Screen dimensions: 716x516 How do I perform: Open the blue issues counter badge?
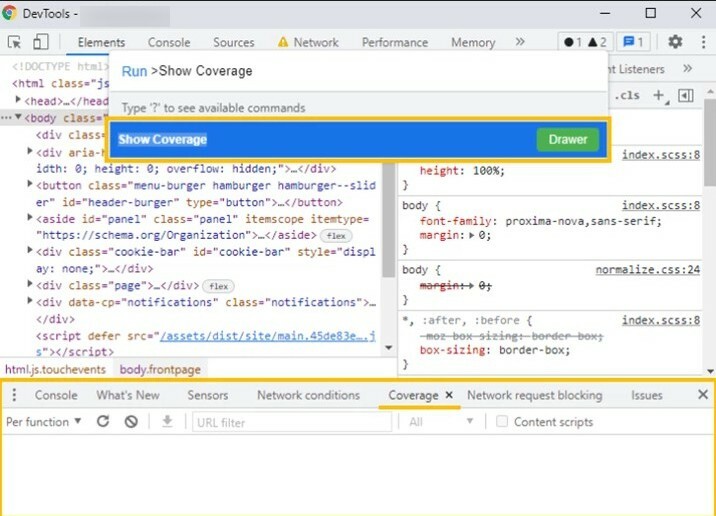click(x=633, y=42)
